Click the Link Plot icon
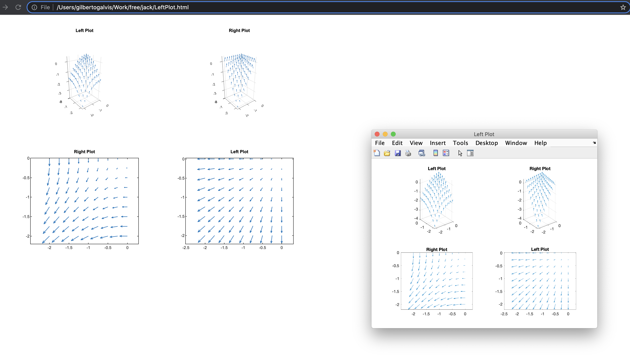The height and width of the screenshot is (364, 630). point(422,153)
